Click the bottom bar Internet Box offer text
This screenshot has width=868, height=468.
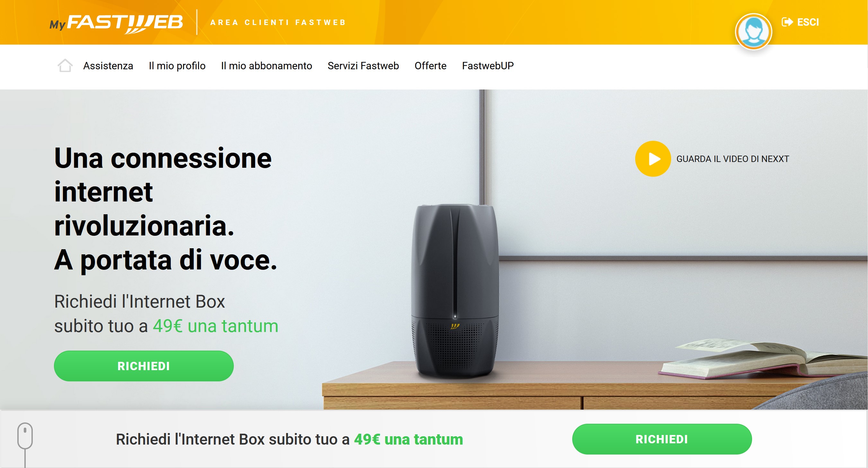(x=289, y=439)
